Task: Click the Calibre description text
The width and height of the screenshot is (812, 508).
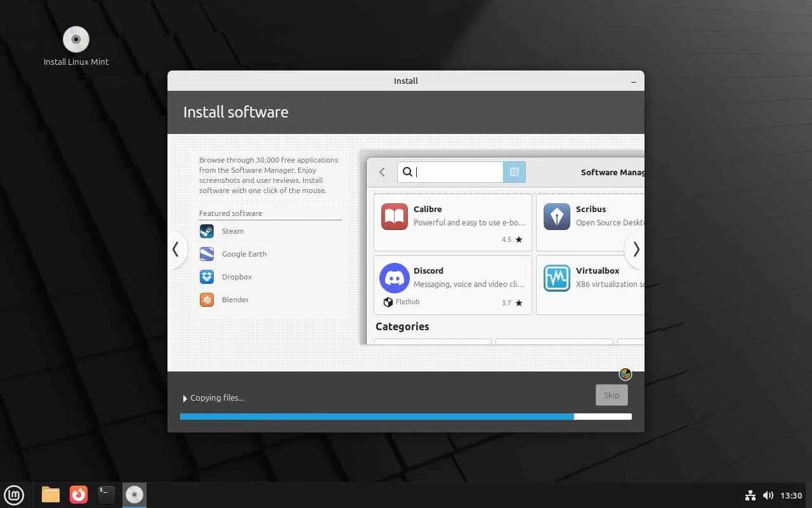Action: 469,223
